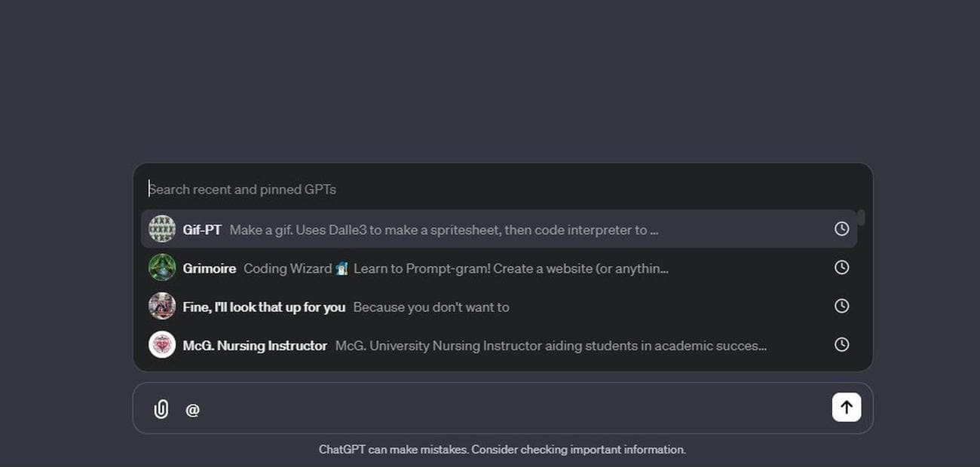Click the green Grimoire avatar
Screen dimensions: 980x467
(162, 267)
